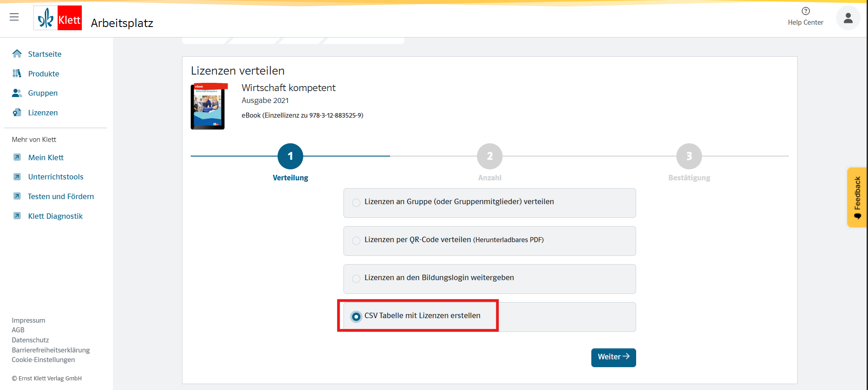
Task: Click the Weiter button
Action: pyautogui.click(x=613, y=357)
